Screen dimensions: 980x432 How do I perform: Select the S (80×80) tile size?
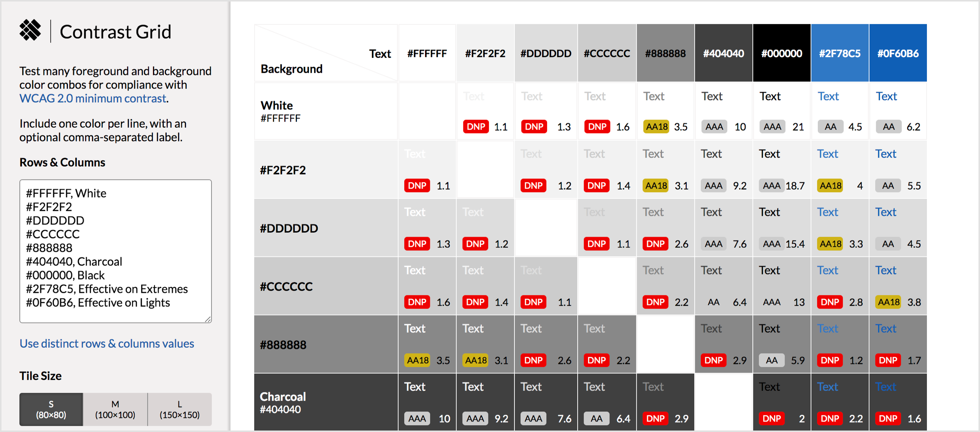tap(51, 409)
